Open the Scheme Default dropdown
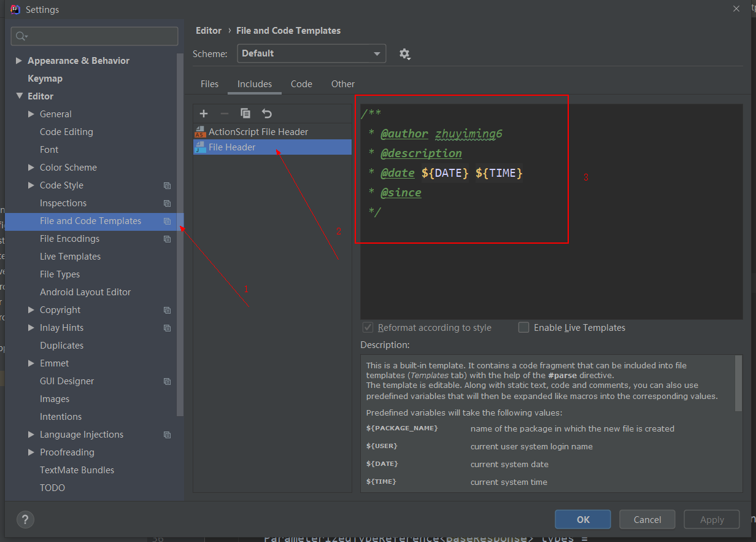This screenshot has width=756, height=542. [312, 53]
